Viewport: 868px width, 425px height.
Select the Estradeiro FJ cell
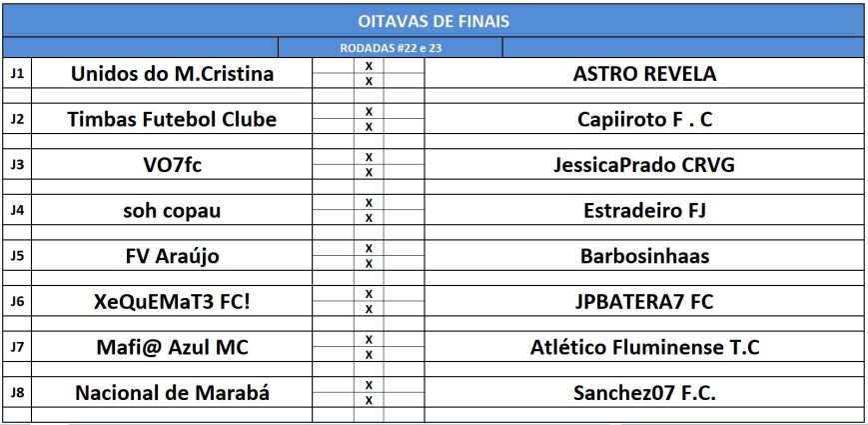644,210
